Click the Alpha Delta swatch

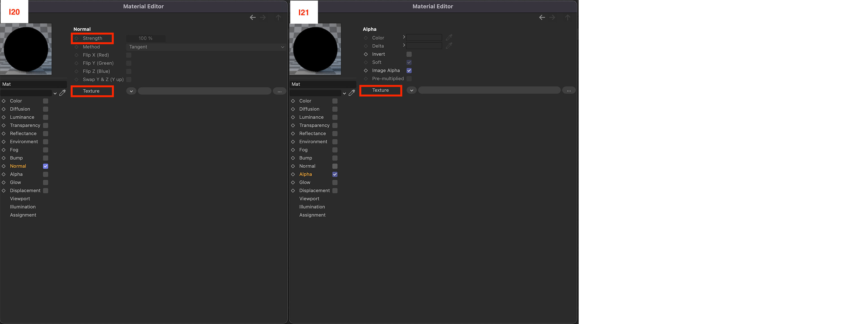pos(424,46)
